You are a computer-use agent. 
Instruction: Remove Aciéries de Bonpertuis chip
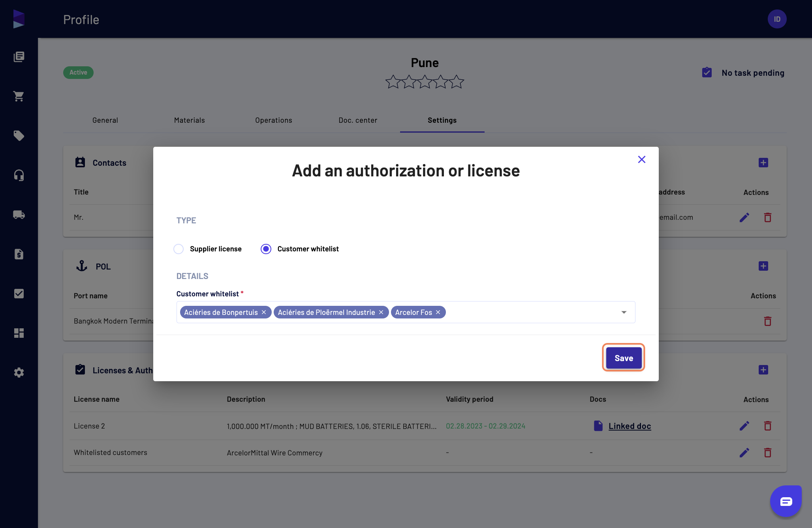point(264,312)
